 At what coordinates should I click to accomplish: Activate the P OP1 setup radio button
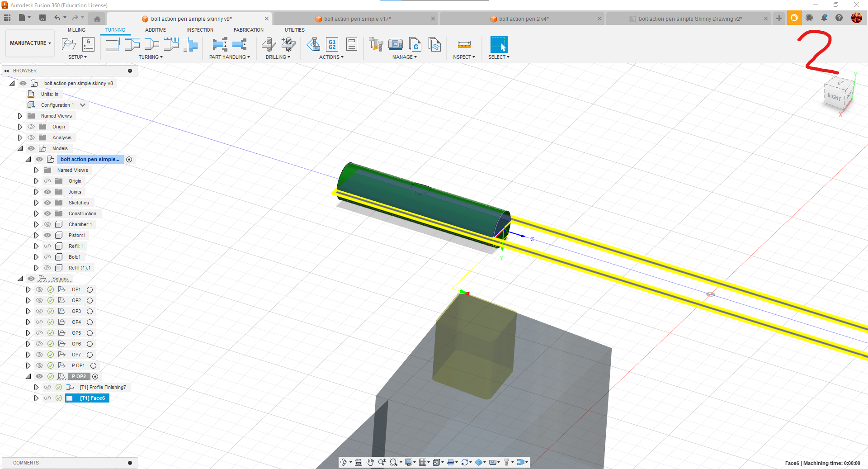[94, 365]
